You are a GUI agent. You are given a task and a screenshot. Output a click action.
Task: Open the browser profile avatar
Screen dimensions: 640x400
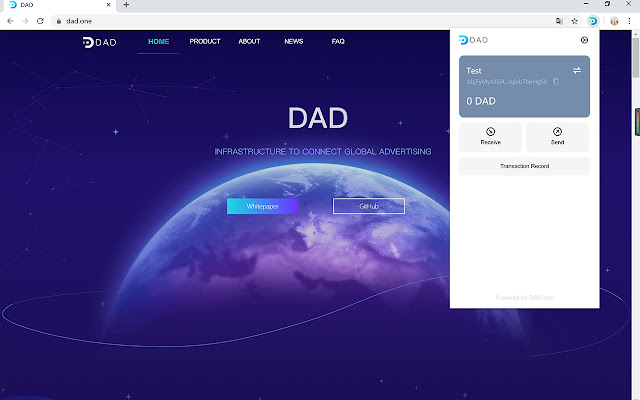click(614, 21)
